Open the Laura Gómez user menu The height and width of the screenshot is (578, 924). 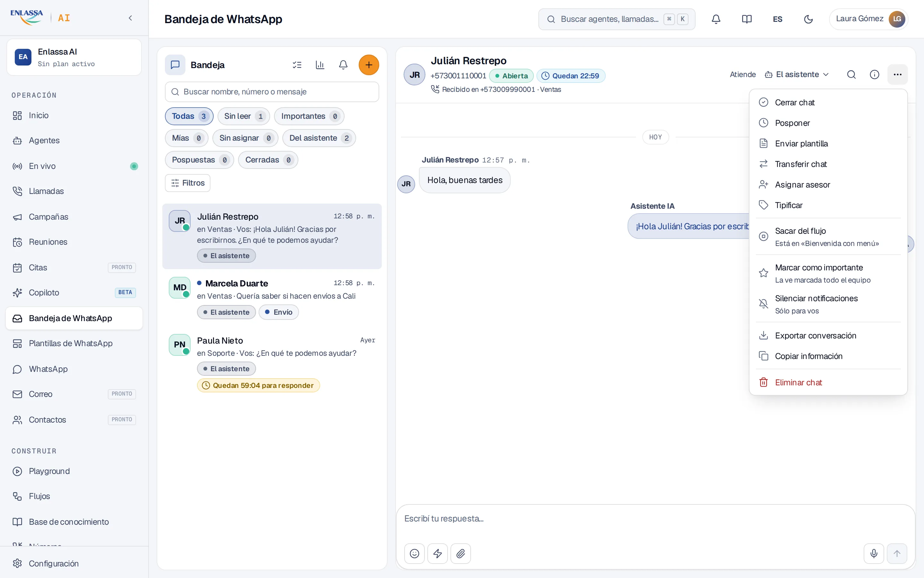(868, 19)
